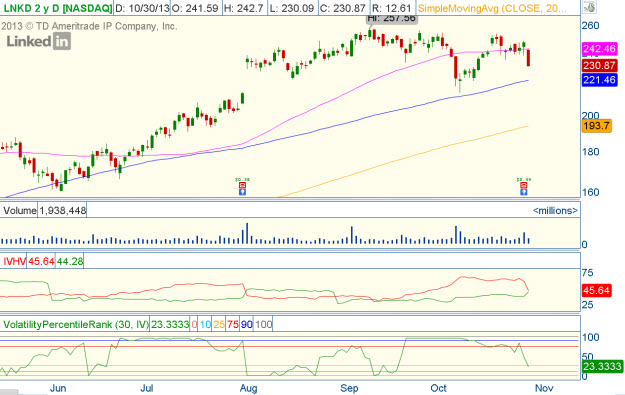Click the Hi: 257.56 price bubble
The width and height of the screenshot is (625, 395).
tap(391, 19)
